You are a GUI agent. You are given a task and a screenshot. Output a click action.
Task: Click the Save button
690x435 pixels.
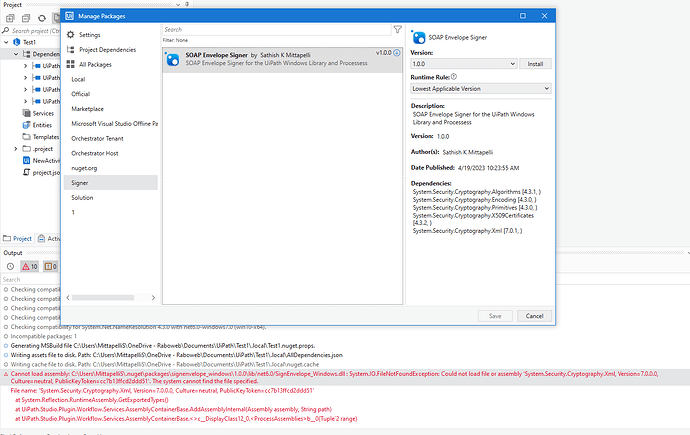click(x=495, y=316)
